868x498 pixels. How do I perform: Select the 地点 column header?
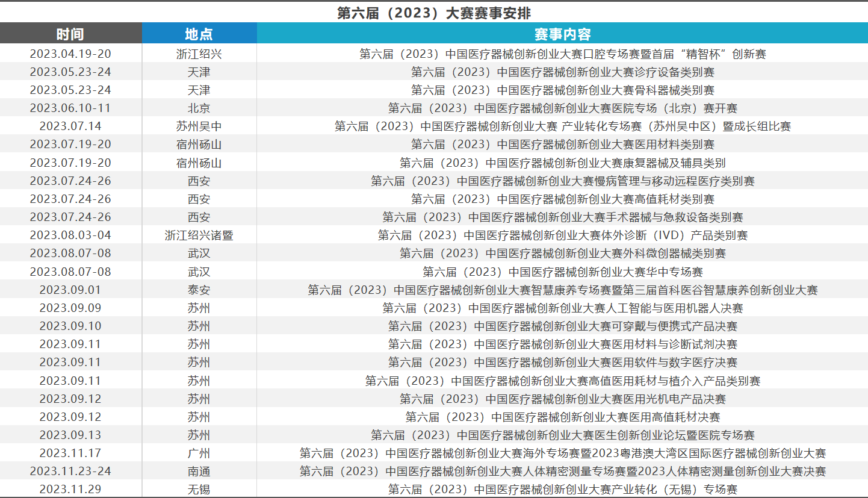[x=199, y=34]
